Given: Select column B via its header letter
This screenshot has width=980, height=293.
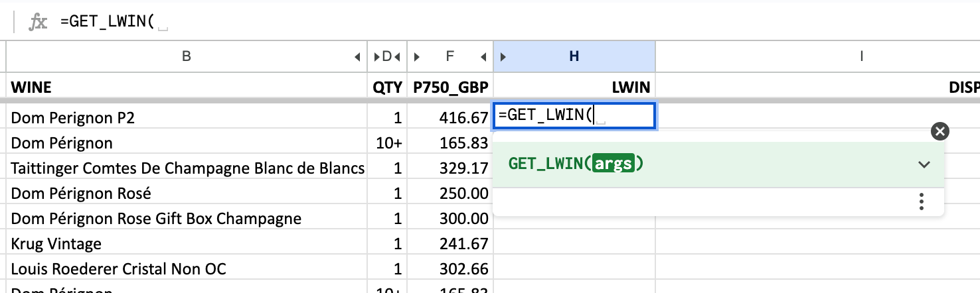Looking at the screenshot, I should pos(187,57).
